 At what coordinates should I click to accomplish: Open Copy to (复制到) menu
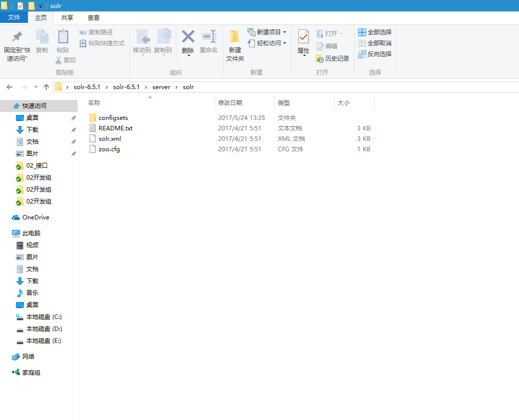tap(163, 42)
